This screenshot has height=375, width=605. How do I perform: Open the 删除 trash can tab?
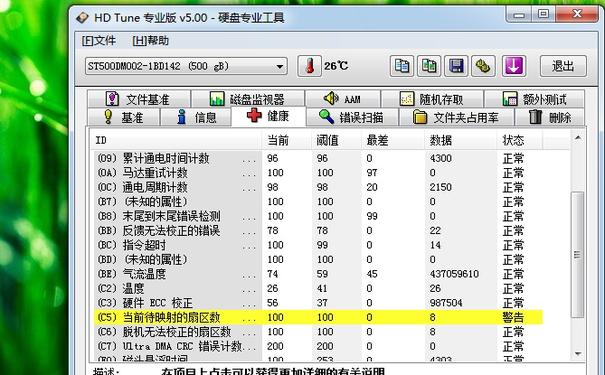(550, 117)
